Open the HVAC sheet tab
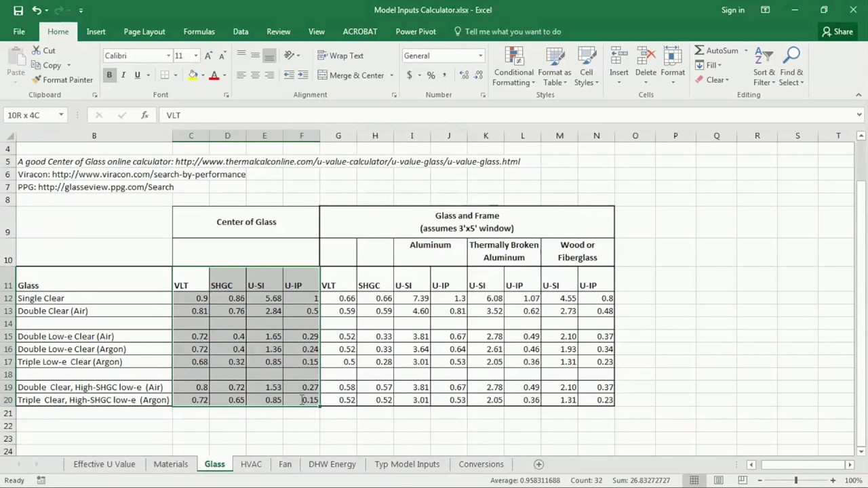 (x=251, y=464)
